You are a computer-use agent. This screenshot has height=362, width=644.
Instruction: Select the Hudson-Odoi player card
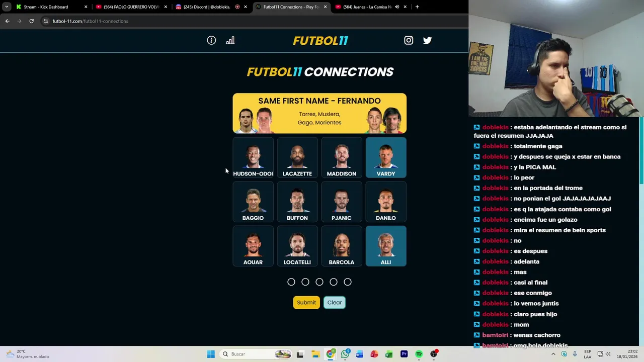[253, 158]
